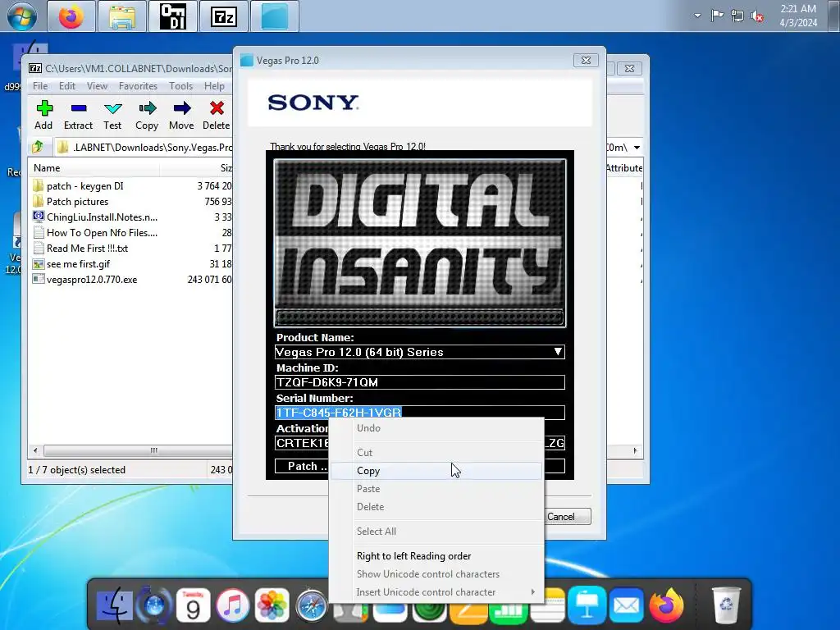This screenshot has height=630, width=840.
Task: Click the Serial Number field
Action: click(419, 413)
